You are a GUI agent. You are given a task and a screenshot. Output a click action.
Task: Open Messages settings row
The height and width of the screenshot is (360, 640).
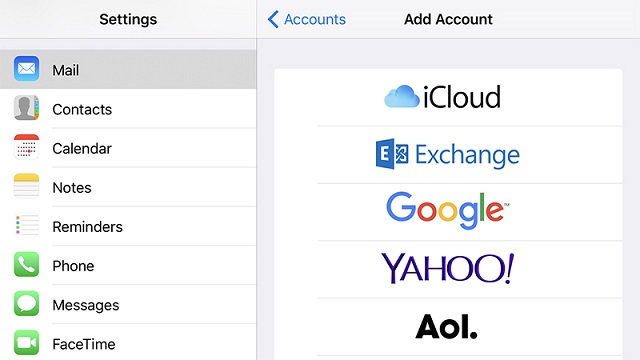[128, 304]
